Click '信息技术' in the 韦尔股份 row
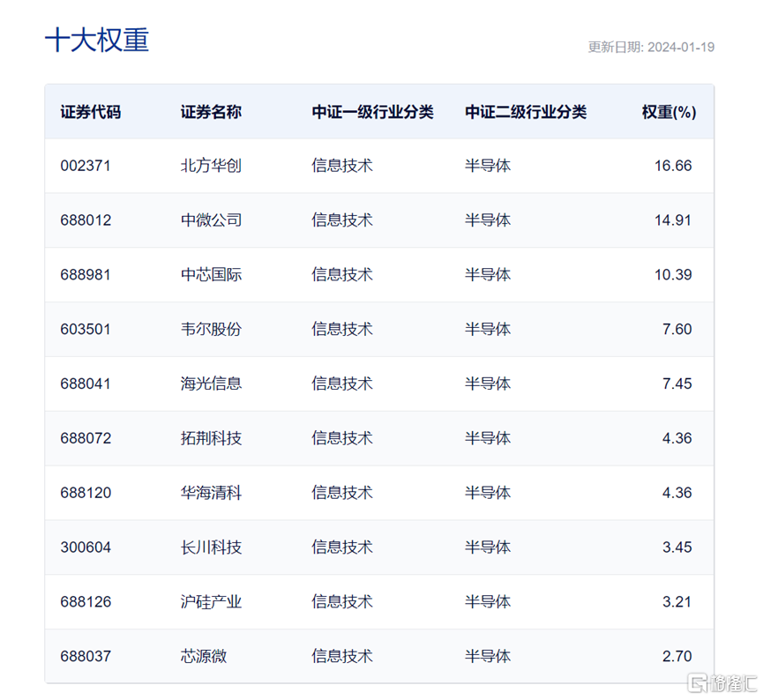 tap(342, 330)
